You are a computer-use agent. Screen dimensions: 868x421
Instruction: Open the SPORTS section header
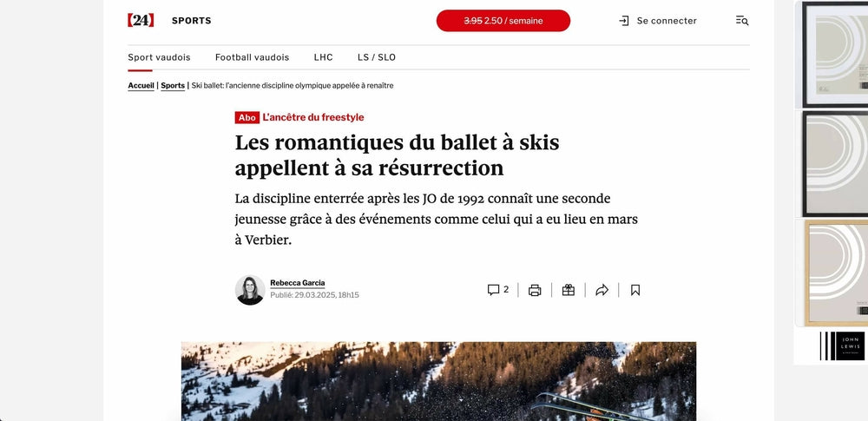192,21
